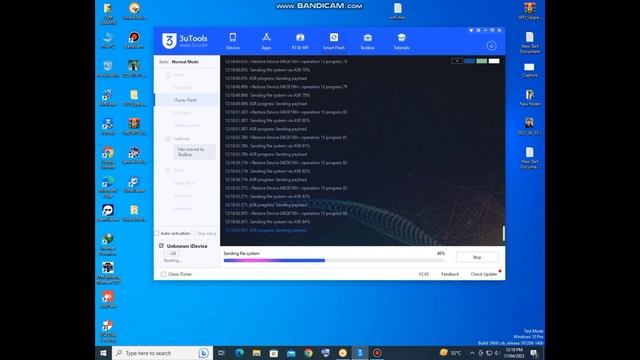Image resolution: width=640 pixels, height=360 pixels.
Task: Toggle the Skip setup checkbox
Action: click(194, 233)
